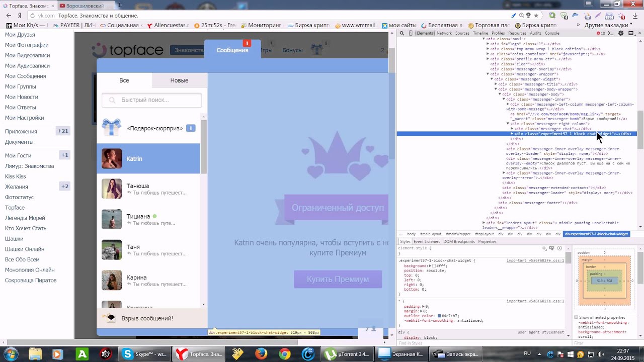Click the gift icon in Topface header

point(316,49)
